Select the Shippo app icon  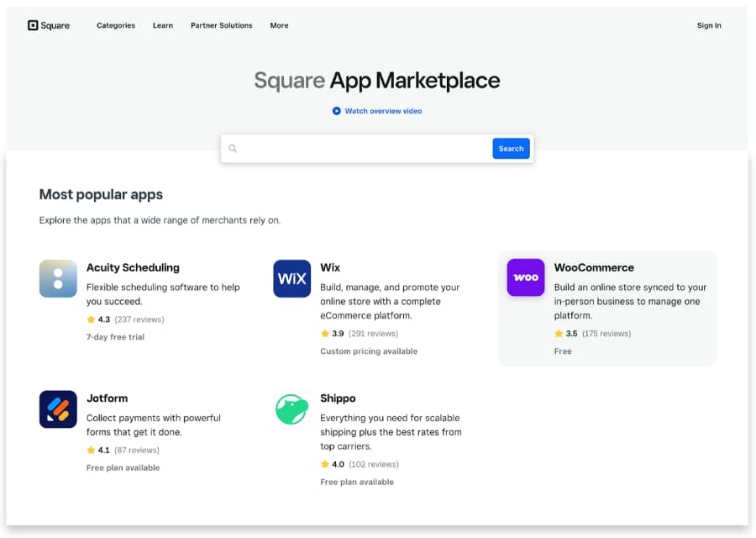[291, 409]
